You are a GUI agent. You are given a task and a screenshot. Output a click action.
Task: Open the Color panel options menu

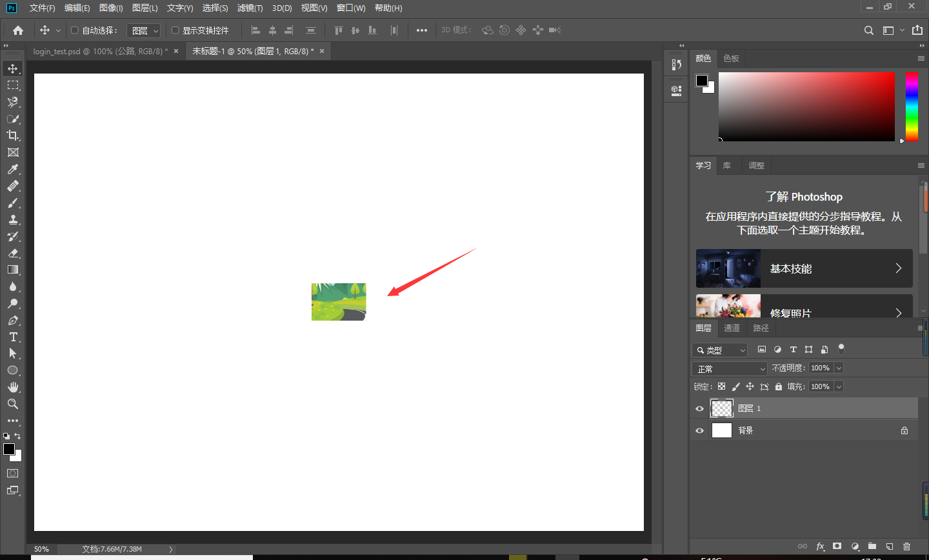coord(921,58)
